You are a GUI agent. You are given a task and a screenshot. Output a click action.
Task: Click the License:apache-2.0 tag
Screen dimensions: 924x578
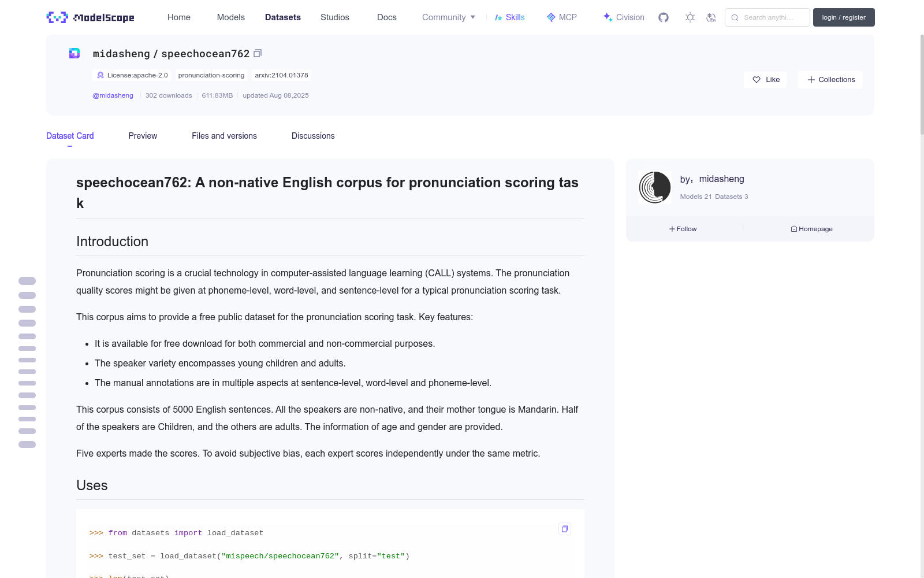[132, 75]
